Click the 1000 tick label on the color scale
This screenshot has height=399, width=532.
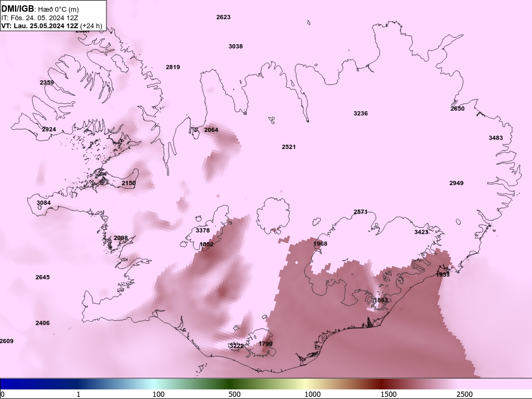click(312, 394)
